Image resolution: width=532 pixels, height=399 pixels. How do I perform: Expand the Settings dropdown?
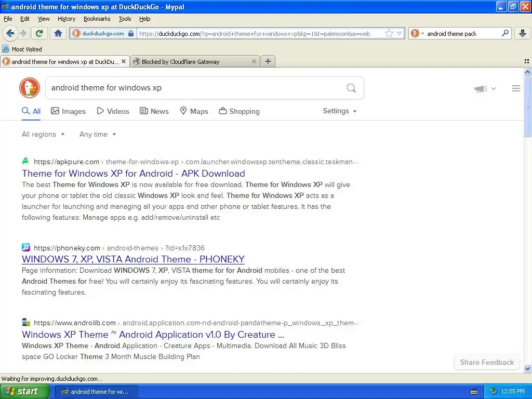pyautogui.click(x=340, y=111)
